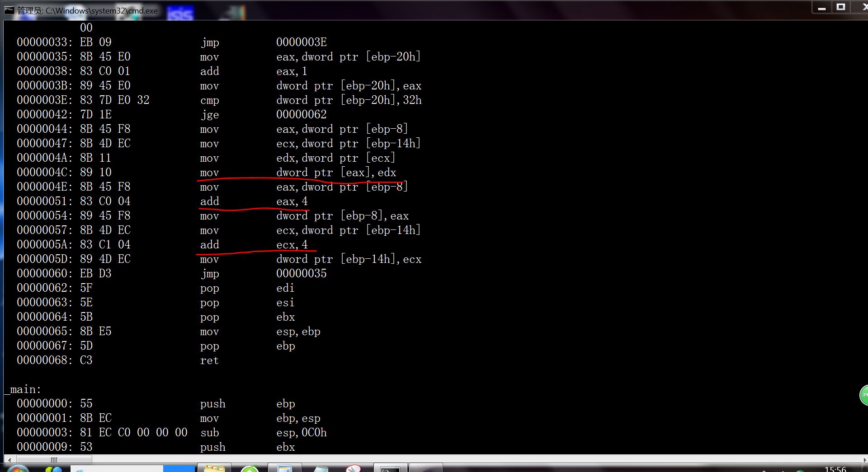This screenshot has height=472, width=868.
Task: Click bytes '83 C1 04'
Action: (105, 245)
